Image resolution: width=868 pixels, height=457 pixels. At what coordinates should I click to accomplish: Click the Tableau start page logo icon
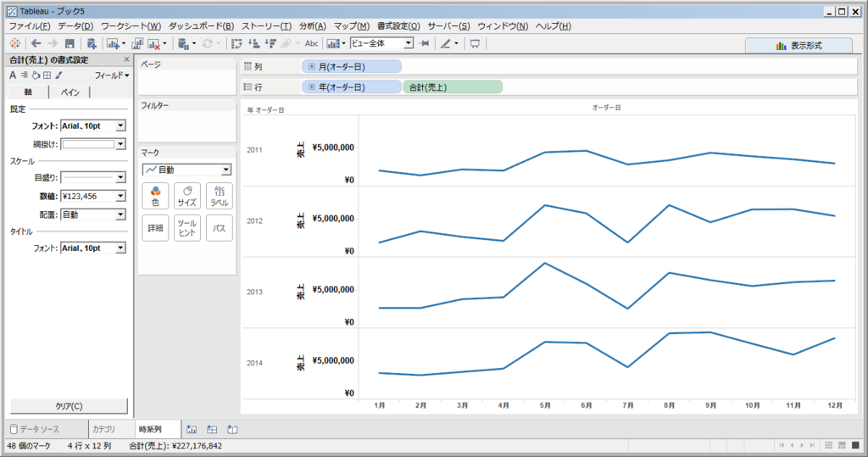click(15, 43)
